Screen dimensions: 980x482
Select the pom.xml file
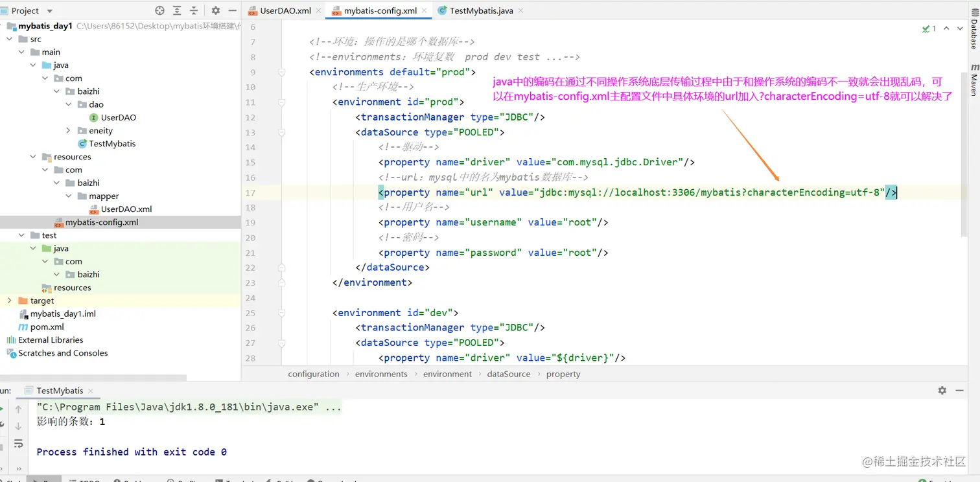click(x=47, y=327)
